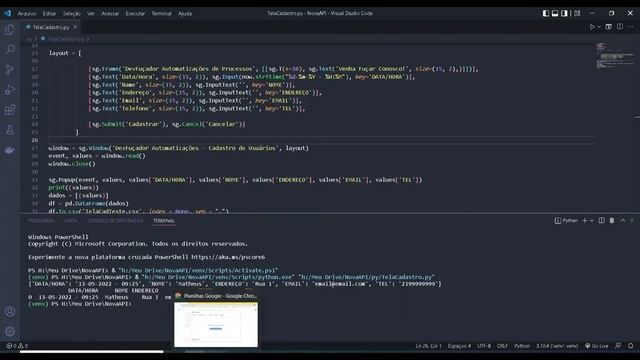Click the Visual Studio Code logo icon
The image size is (640, 360).
click(x=7, y=13)
